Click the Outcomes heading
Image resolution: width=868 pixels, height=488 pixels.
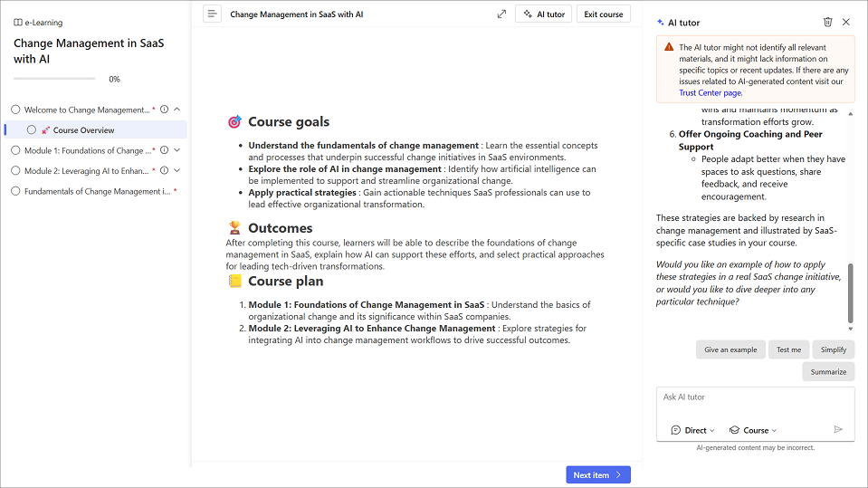(280, 228)
